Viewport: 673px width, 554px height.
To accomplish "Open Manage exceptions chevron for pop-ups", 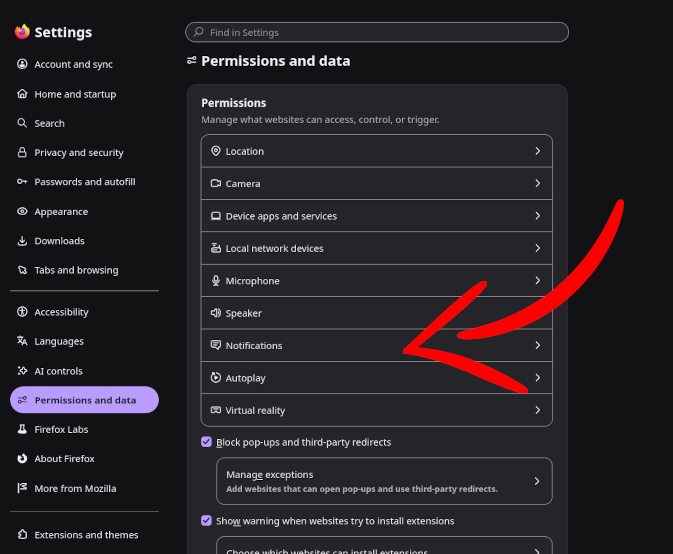I will pos(537,481).
